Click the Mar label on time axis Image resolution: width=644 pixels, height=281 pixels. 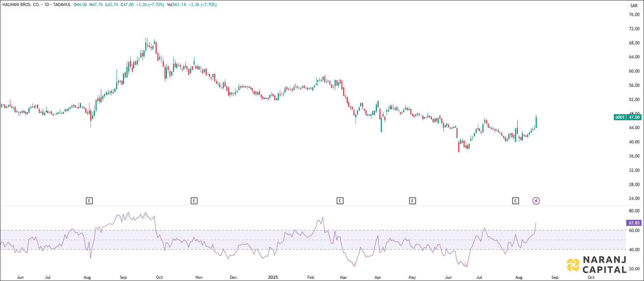click(x=343, y=277)
